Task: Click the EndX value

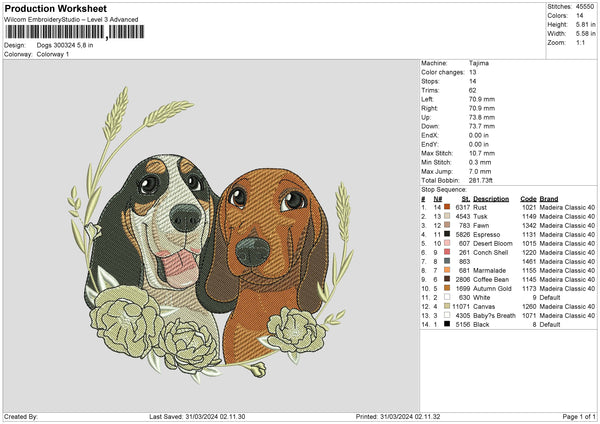Action: [479, 135]
